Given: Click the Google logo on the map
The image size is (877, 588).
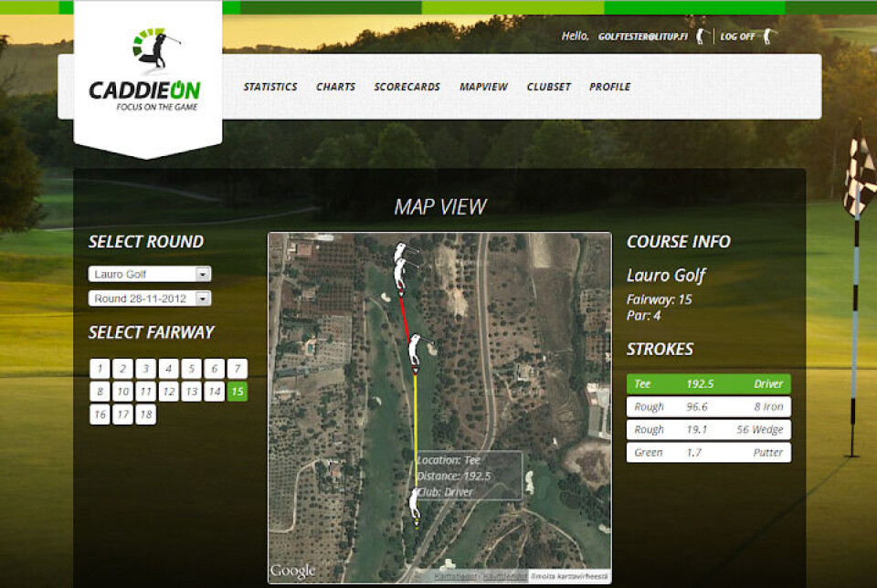Looking at the screenshot, I should coord(292,571).
